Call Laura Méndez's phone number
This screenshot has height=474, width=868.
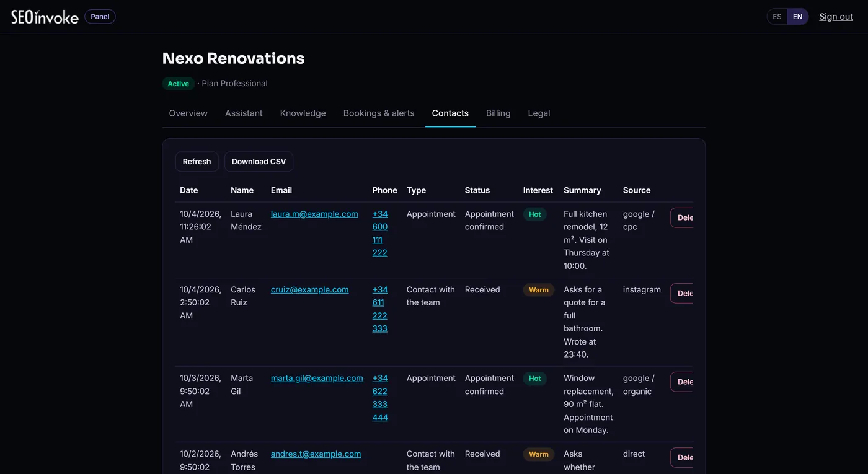pyautogui.click(x=380, y=233)
